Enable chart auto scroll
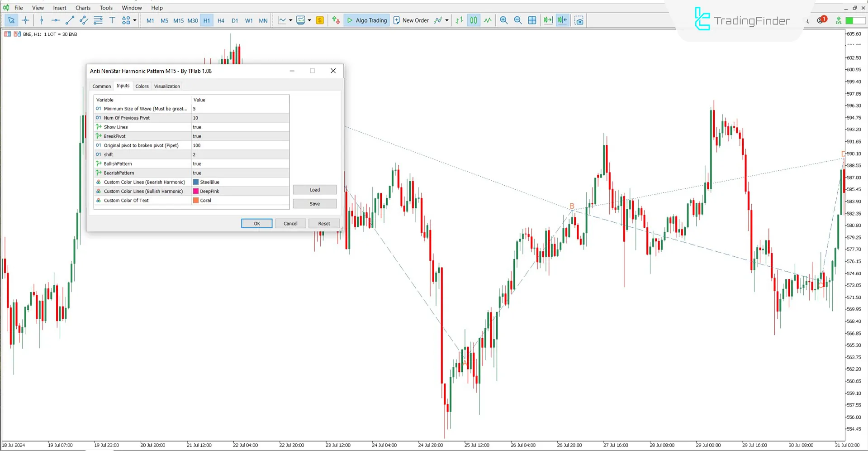The width and height of the screenshot is (868, 451). click(548, 20)
